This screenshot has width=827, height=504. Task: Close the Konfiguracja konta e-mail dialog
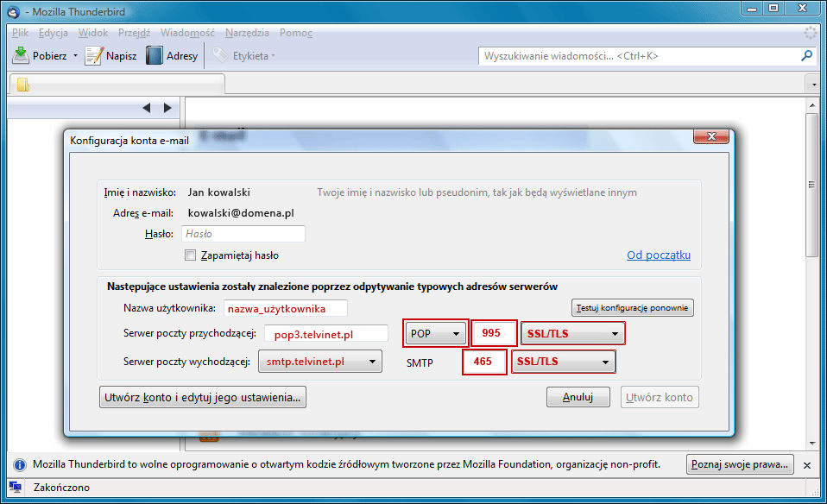pyautogui.click(x=711, y=136)
